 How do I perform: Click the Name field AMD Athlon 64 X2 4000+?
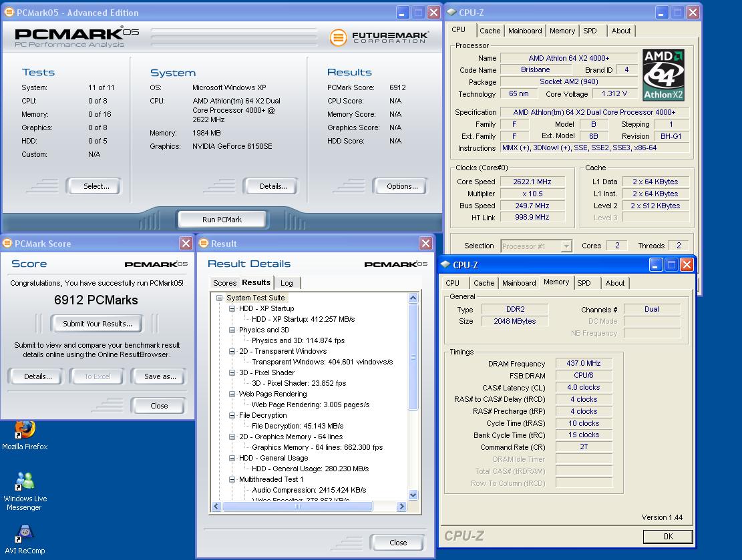click(568, 58)
